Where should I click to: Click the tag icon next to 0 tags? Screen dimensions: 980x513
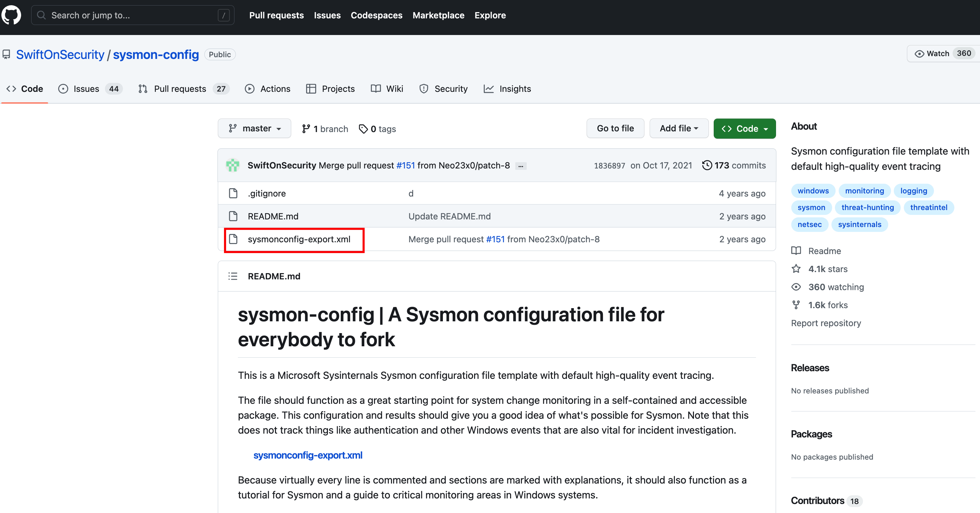click(x=363, y=129)
